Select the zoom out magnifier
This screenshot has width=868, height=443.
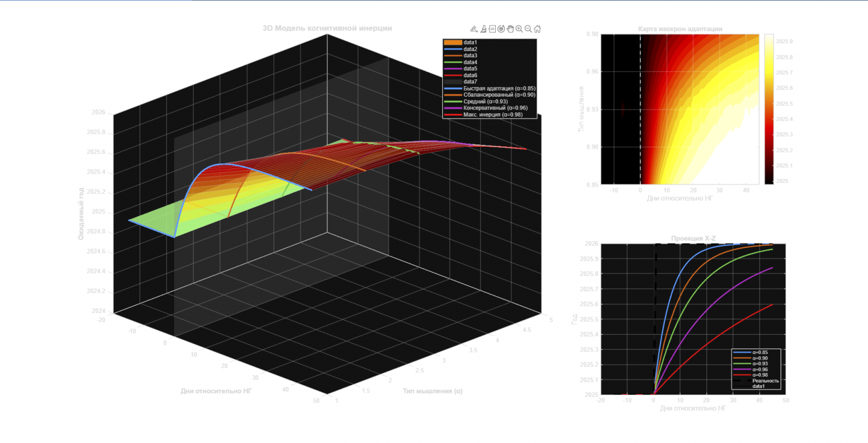(528, 29)
